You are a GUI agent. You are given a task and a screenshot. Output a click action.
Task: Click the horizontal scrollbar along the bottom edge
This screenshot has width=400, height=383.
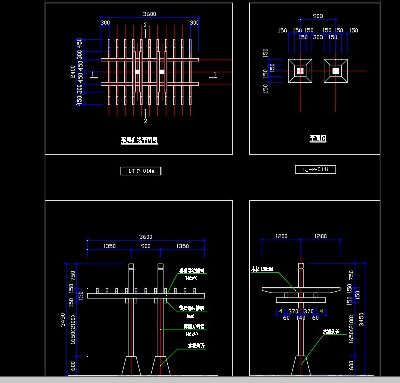click(200, 380)
